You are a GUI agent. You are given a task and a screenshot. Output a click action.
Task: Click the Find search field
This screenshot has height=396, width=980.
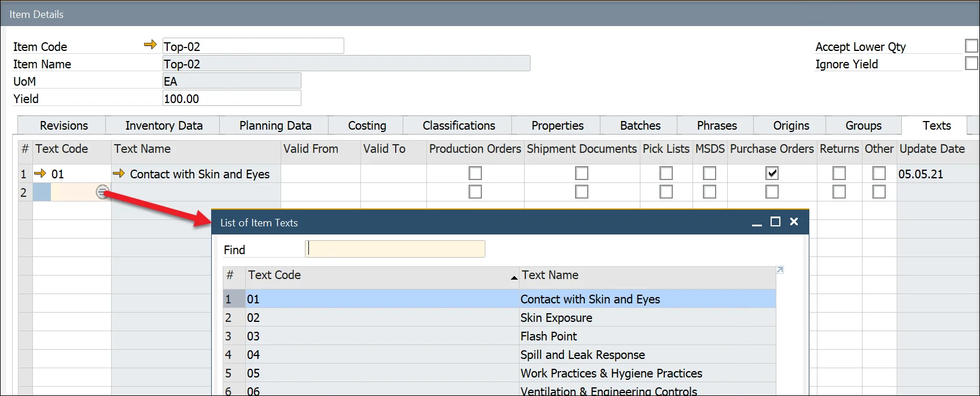[395, 249]
